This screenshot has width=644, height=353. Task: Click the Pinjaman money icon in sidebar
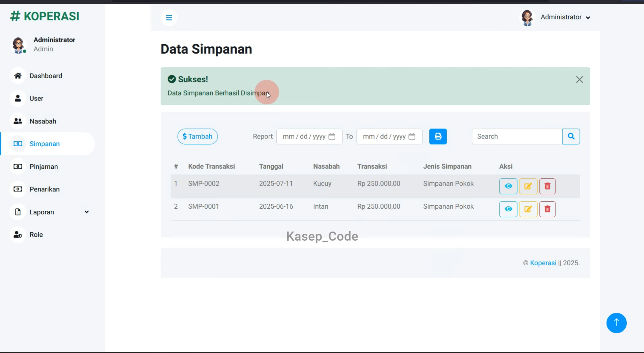point(18,167)
